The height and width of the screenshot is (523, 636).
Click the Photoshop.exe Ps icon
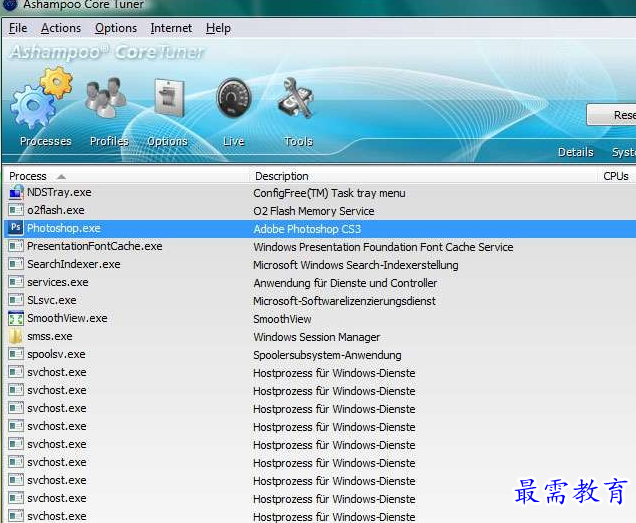click(16, 228)
